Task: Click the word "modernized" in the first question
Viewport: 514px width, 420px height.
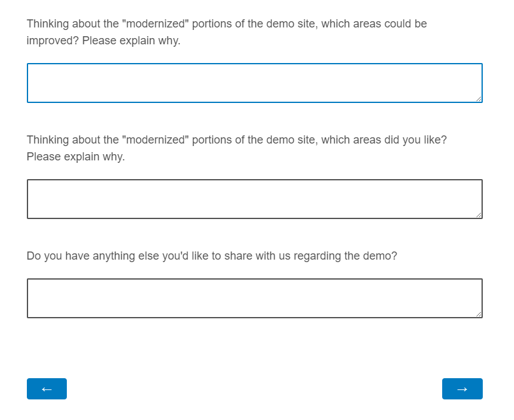Action: (x=156, y=24)
